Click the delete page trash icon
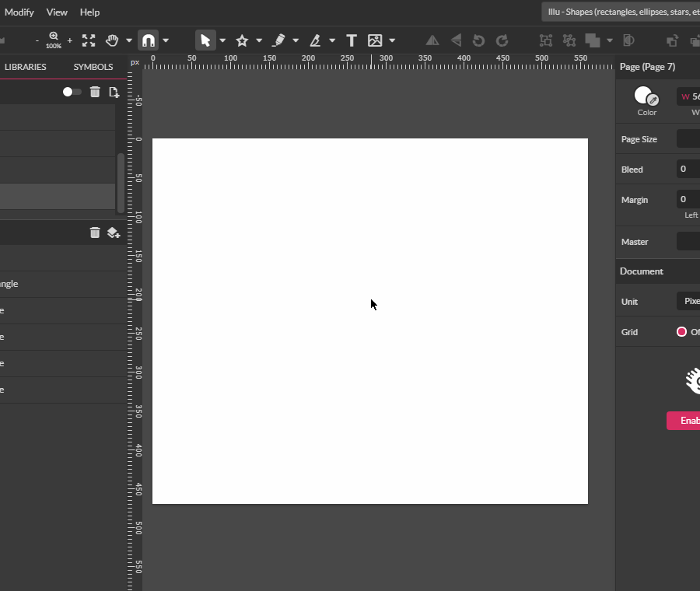This screenshot has height=591, width=700. (x=94, y=92)
